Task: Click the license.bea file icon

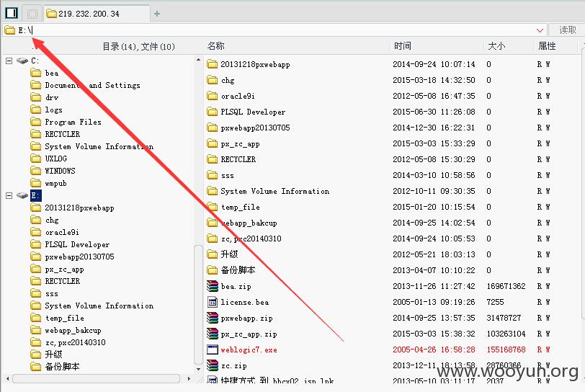Action: tap(213, 302)
